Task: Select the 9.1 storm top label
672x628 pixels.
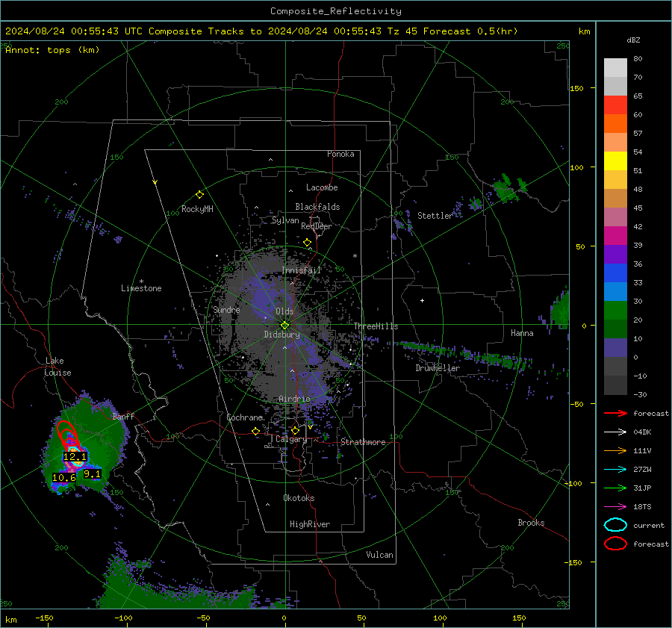Action: tap(92, 474)
